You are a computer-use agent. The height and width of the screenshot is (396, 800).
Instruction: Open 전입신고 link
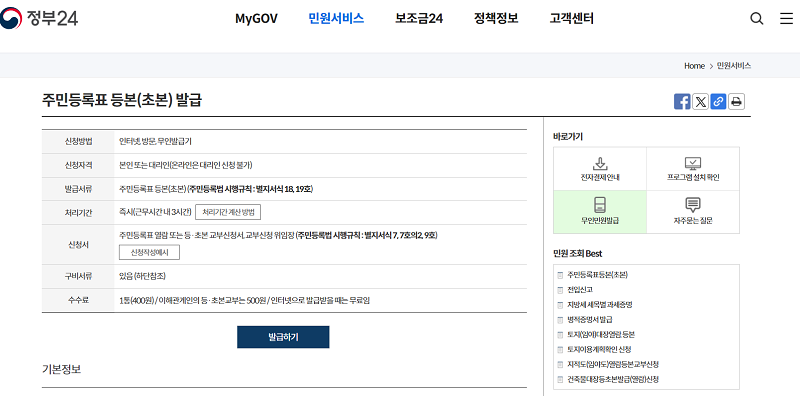(x=580, y=289)
